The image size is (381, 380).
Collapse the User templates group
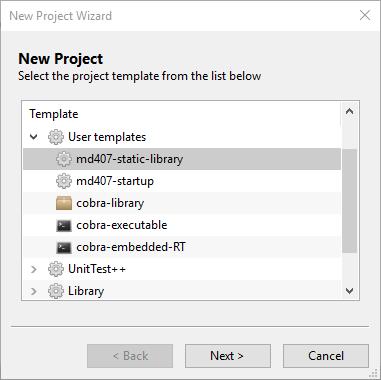click(34, 137)
